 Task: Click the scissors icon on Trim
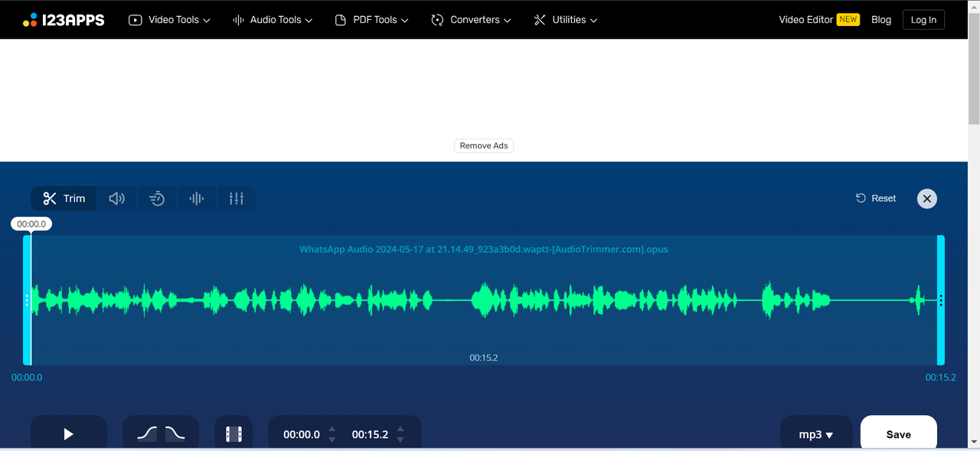tap(50, 198)
